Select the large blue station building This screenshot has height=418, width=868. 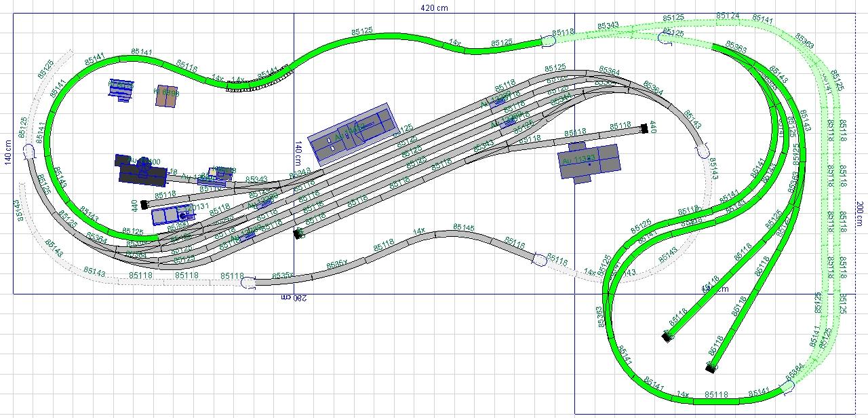[351, 132]
